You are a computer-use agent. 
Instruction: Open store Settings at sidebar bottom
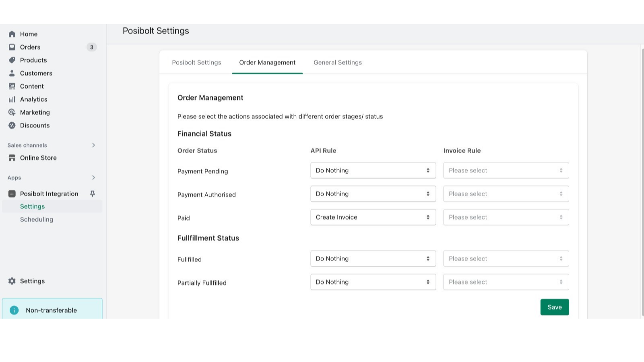(x=32, y=281)
